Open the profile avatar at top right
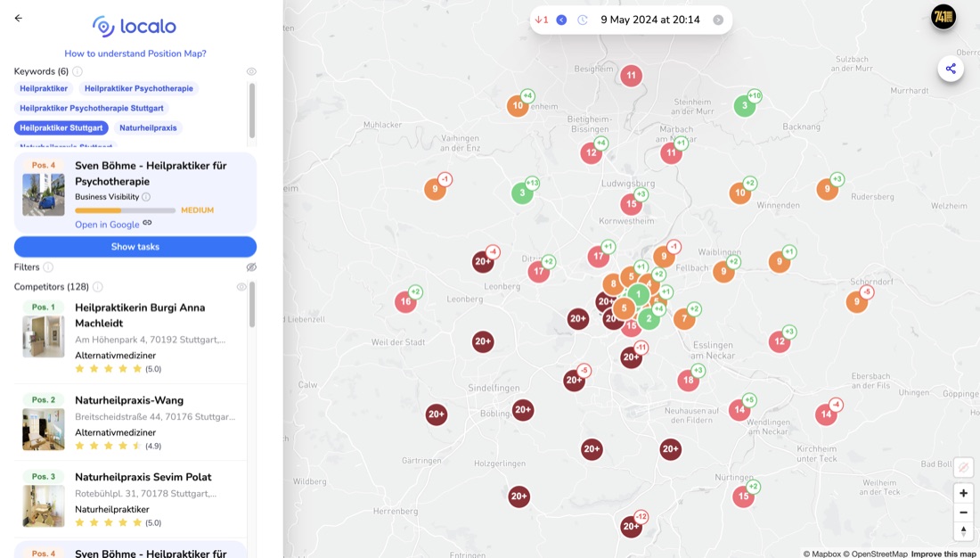 click(943, 17)
